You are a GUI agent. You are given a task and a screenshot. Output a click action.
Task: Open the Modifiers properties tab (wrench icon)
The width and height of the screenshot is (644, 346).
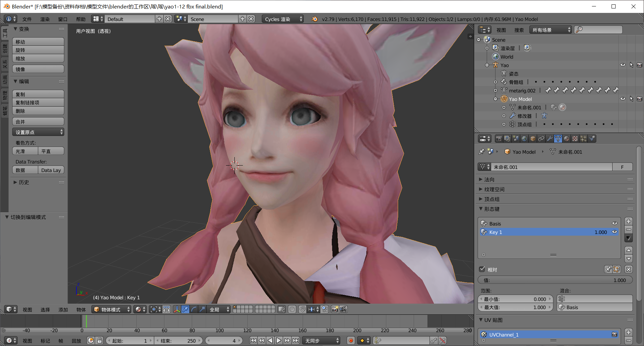[550, 138]
